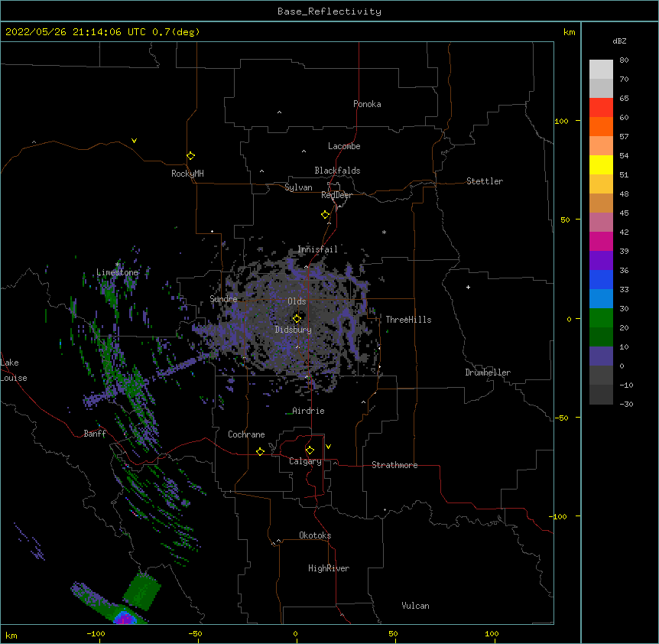Click the Drumheller label

point(488,372)
